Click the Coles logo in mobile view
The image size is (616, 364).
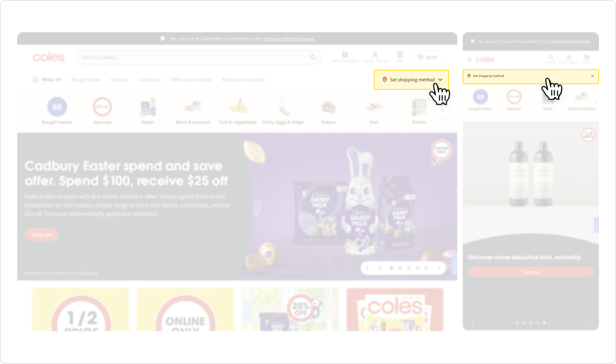pyautogui.click(x=485, y=59)
